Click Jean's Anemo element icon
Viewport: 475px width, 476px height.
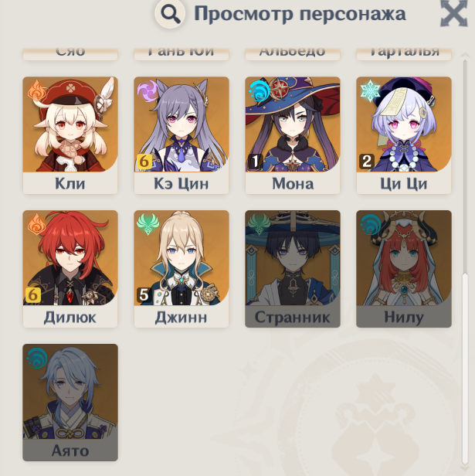click(x=148, y=224)
